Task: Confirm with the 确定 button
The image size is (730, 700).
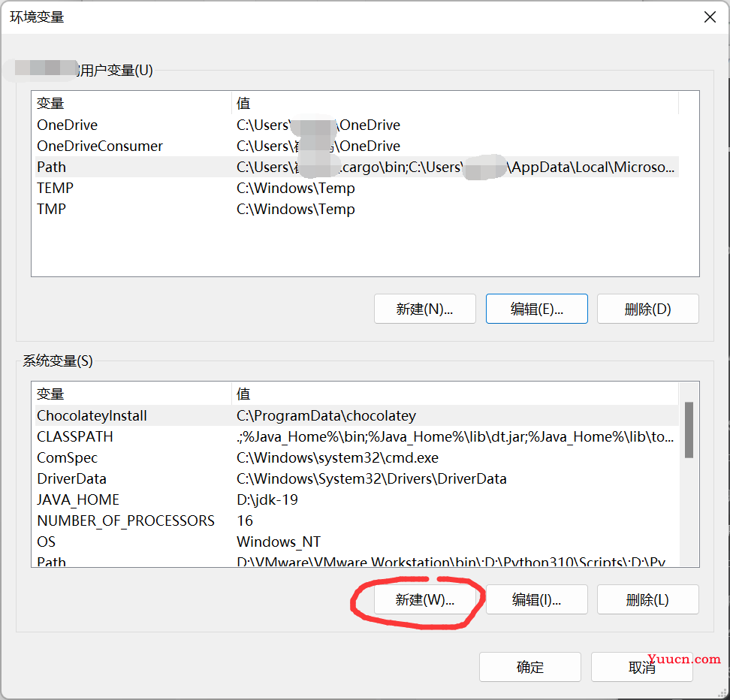Action: 529,667
